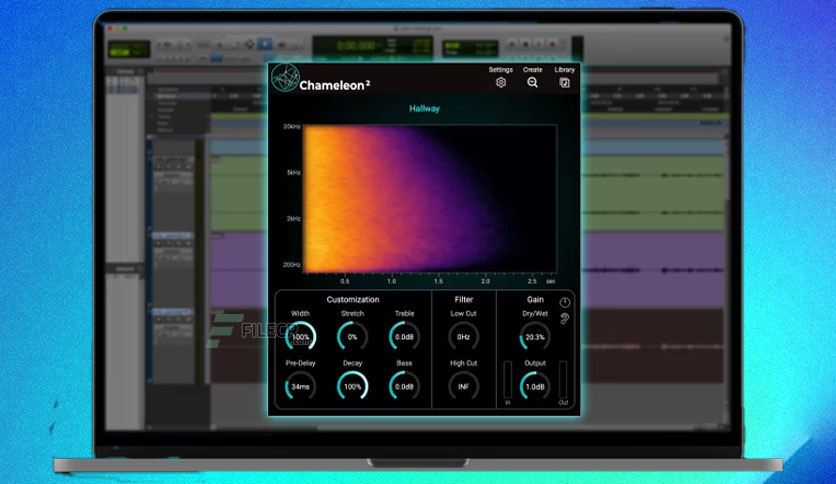Click the High Cut knob
Image resolution: width=836 pixels, height=484 pixels.
coord(463,386)
